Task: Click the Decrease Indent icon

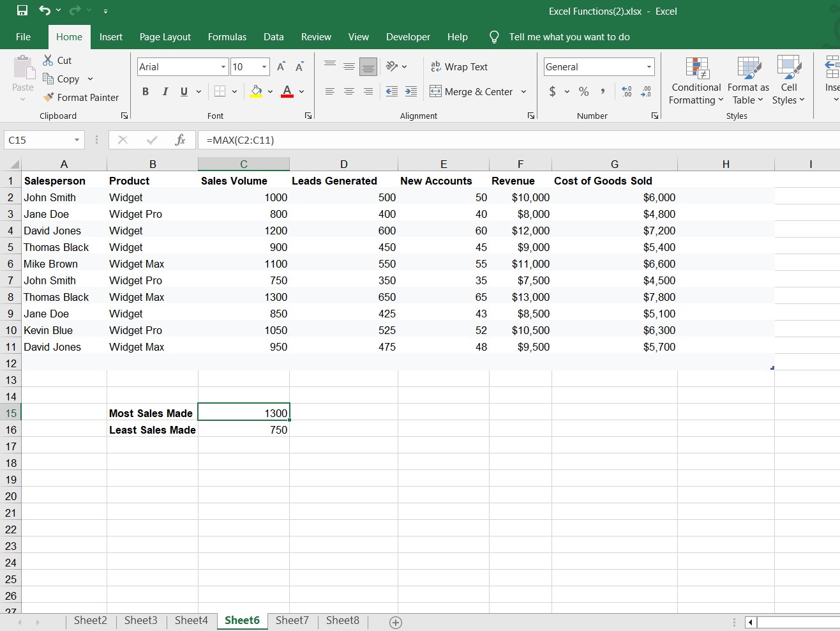Action: tap(392, 91)
